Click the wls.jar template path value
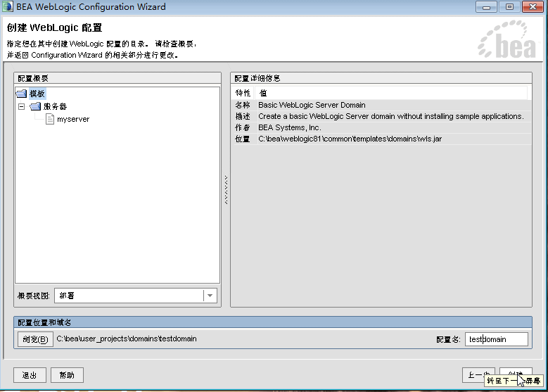548x392 pixels. pyautogui.click(x=350, y=139)
